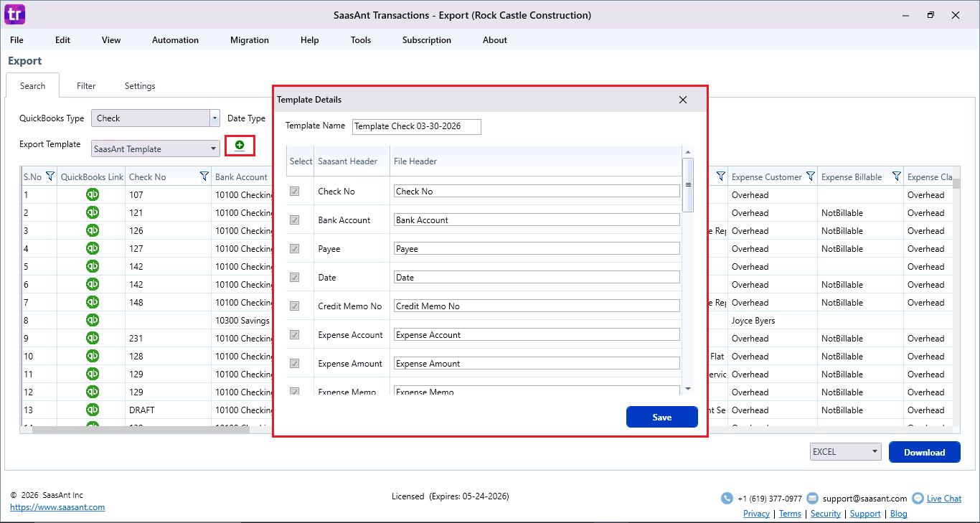Filter the Expense Customer column
The image size is (980, 523).
(x=810, y=176)
